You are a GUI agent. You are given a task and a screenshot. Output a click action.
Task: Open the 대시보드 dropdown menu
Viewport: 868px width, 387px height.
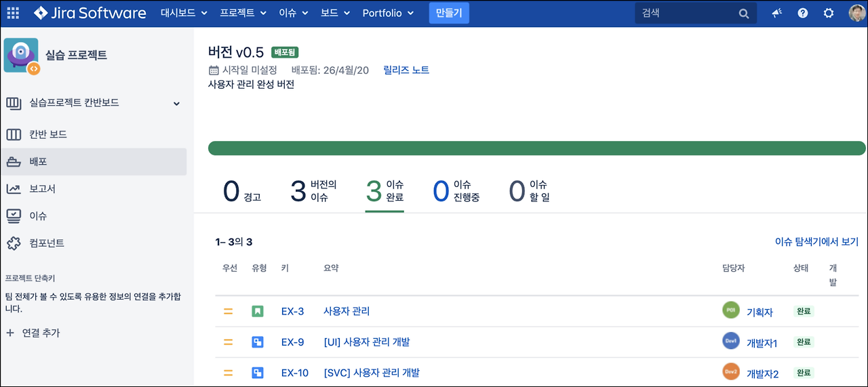coord(184,13)
